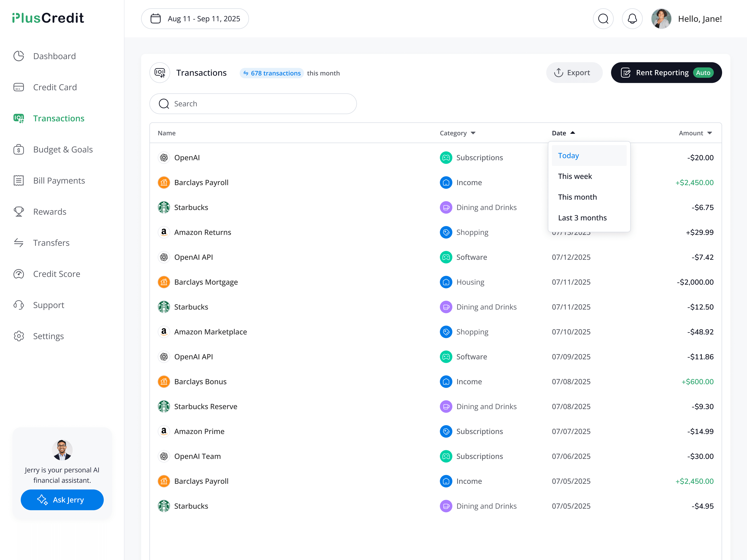Open the date range calendar picker
The width and height of the screenshot is (747, 560).
tap(195, 18)
